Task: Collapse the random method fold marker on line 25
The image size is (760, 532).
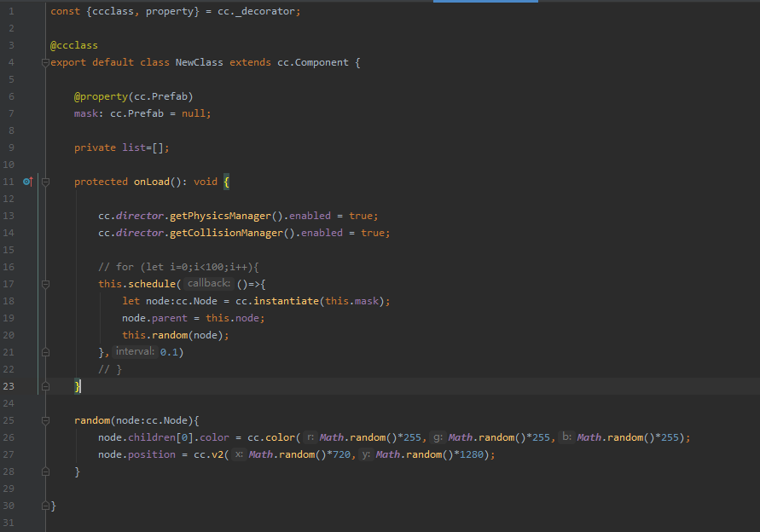Action: (x=45, y=420)
